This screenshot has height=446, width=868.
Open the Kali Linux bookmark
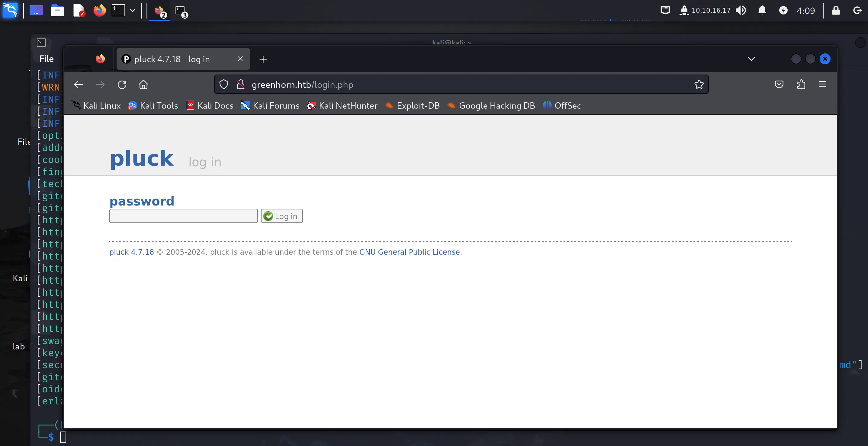click(96, 106)
